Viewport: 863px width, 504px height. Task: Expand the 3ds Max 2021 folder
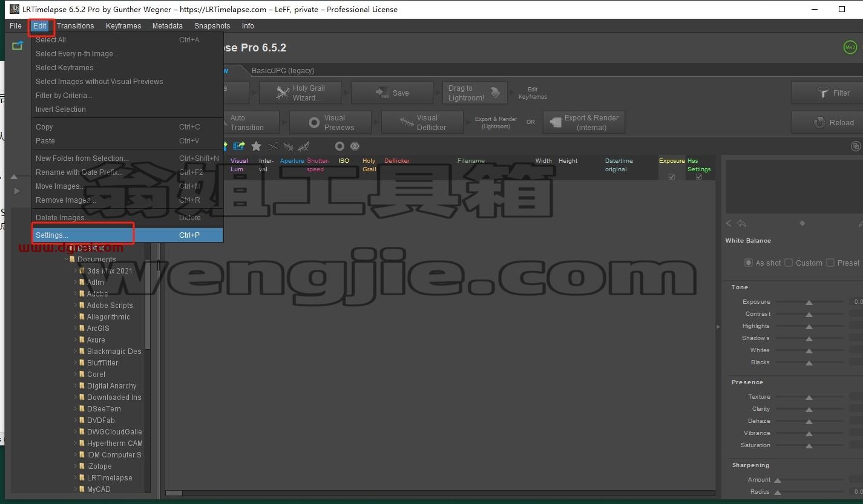[76, 270]
